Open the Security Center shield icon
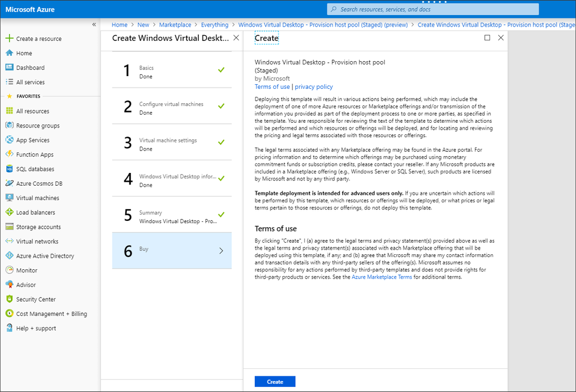The width and height of the screenshot is (576, 392). click(9, 299)
